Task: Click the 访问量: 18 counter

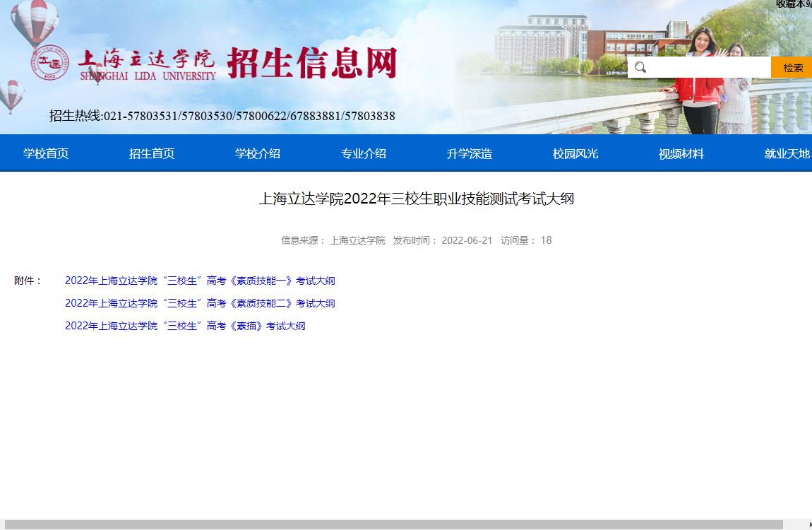Action: click(526, 240)
